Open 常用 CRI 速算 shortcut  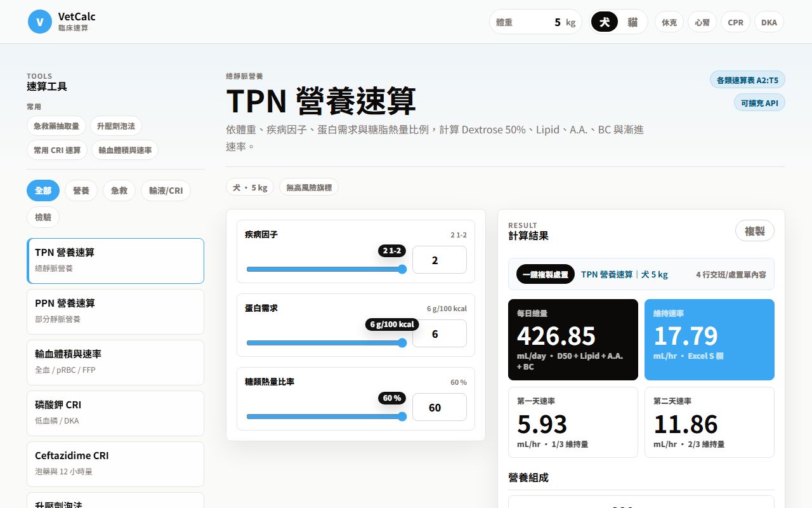click(57, 150)
